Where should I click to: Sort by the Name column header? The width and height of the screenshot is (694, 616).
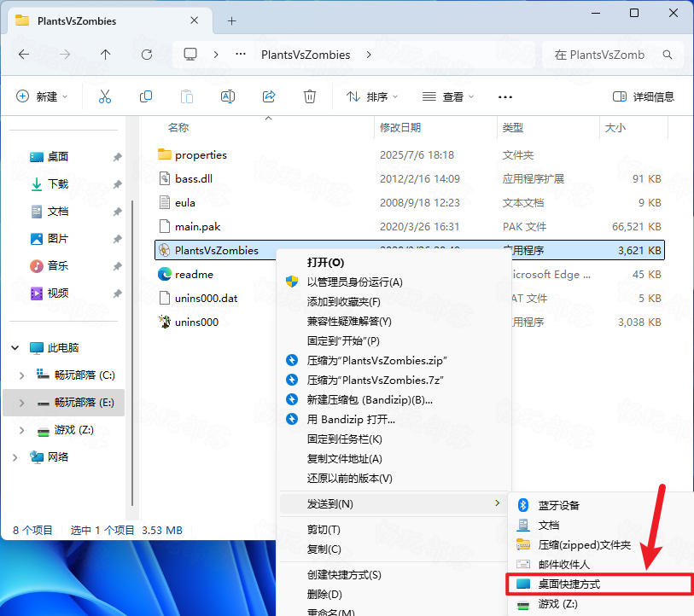tap(178, 128)
